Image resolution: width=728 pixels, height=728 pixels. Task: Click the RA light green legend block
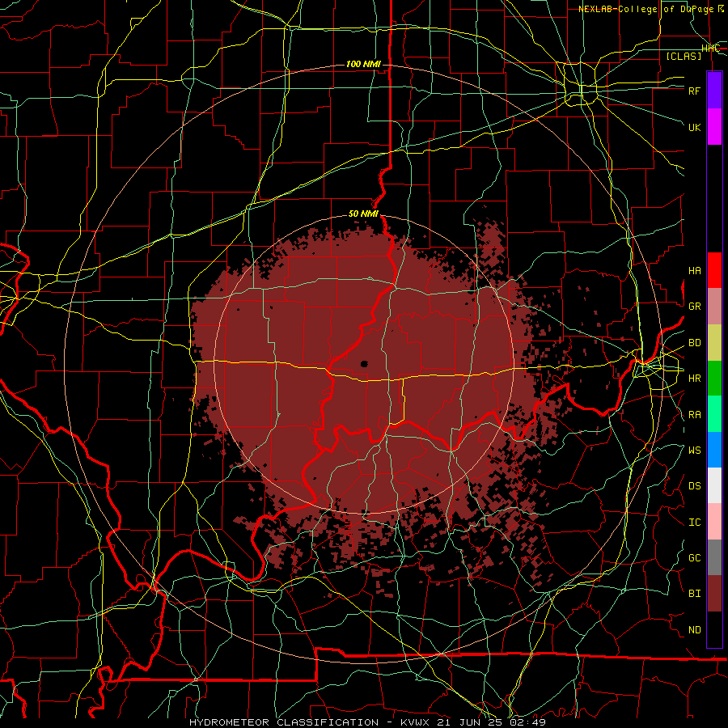click(714, 414)
